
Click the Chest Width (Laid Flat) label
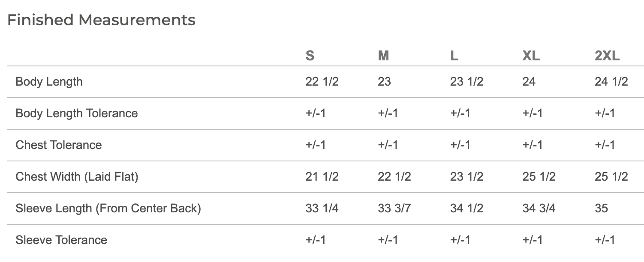[77, 176]
